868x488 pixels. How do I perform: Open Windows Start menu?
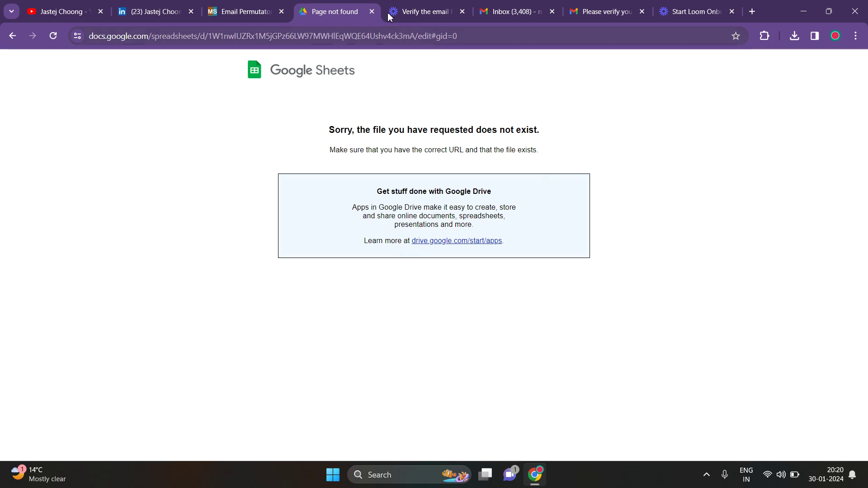(x=333, y=474)
